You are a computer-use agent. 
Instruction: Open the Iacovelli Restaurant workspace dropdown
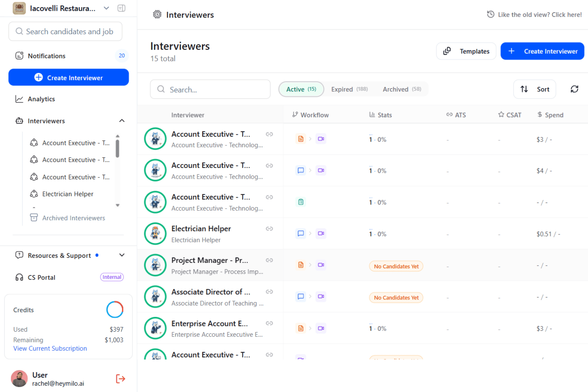pos(106,8)
